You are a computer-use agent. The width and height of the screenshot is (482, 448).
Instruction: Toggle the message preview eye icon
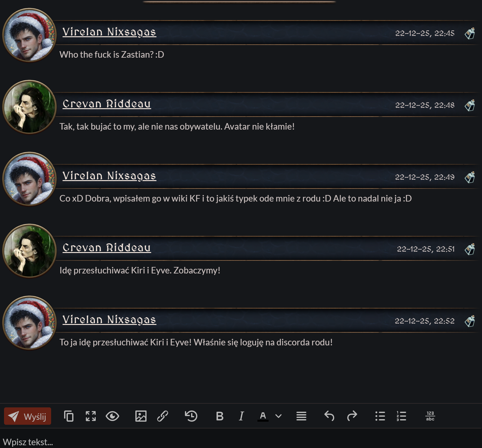112,416
